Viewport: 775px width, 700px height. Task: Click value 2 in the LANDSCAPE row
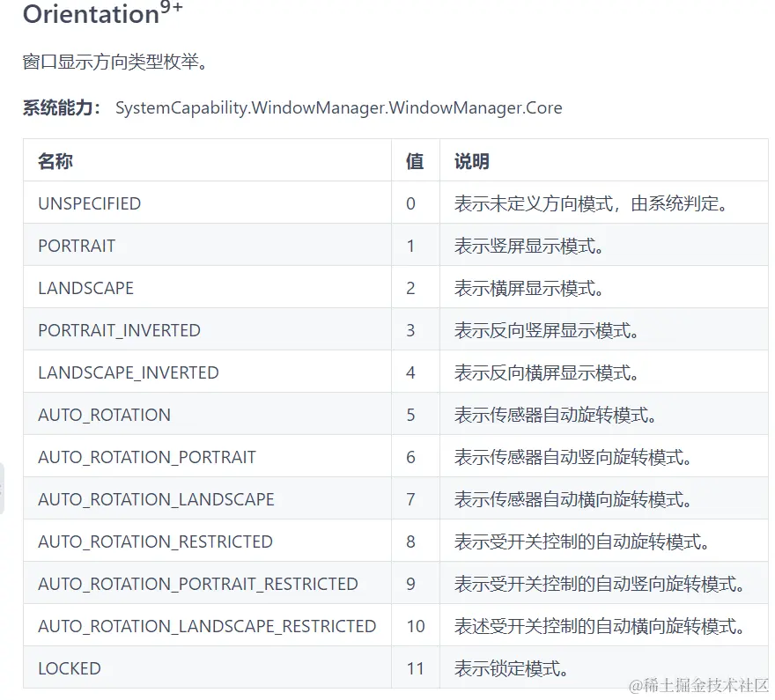[410, 288]
